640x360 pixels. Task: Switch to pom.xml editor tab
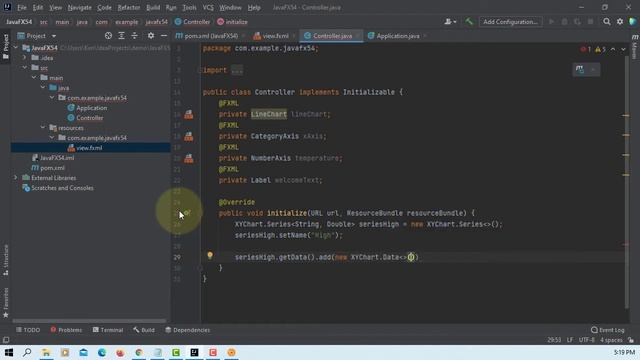pyautogui.click(x=211, y=36)
